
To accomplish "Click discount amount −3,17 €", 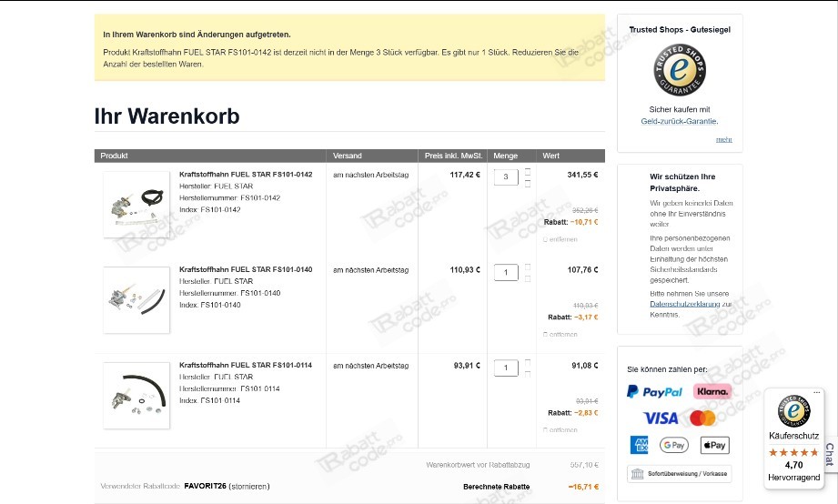I will 586,317.
